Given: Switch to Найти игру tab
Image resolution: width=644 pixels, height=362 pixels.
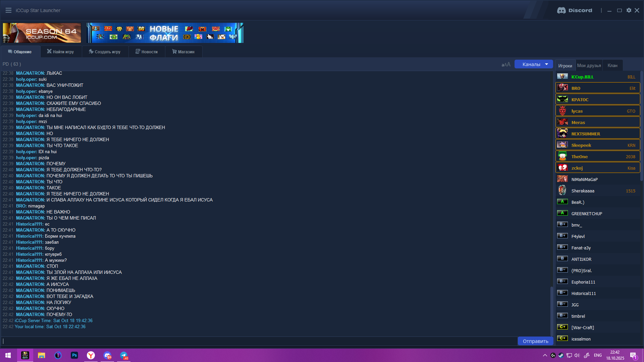Looking at the screenshot, I should tap(61, 52).
